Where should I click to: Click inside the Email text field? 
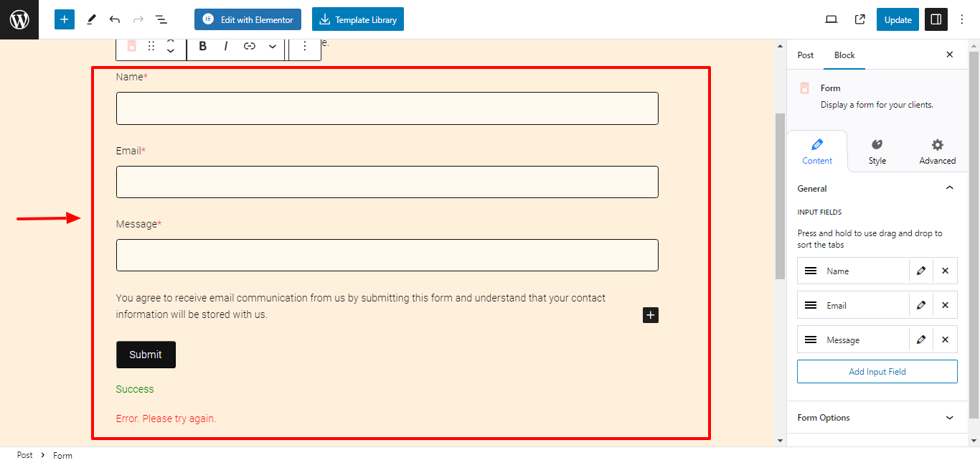coord(387,182)
